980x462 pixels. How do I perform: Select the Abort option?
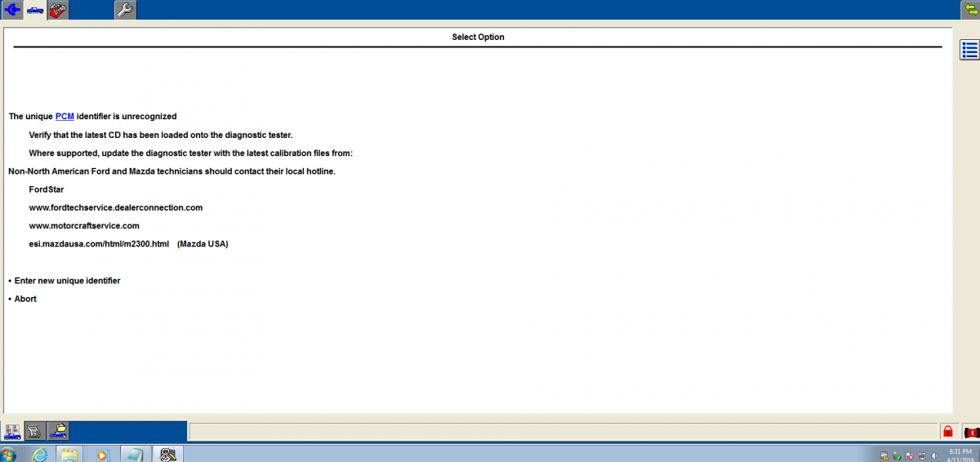25,299
